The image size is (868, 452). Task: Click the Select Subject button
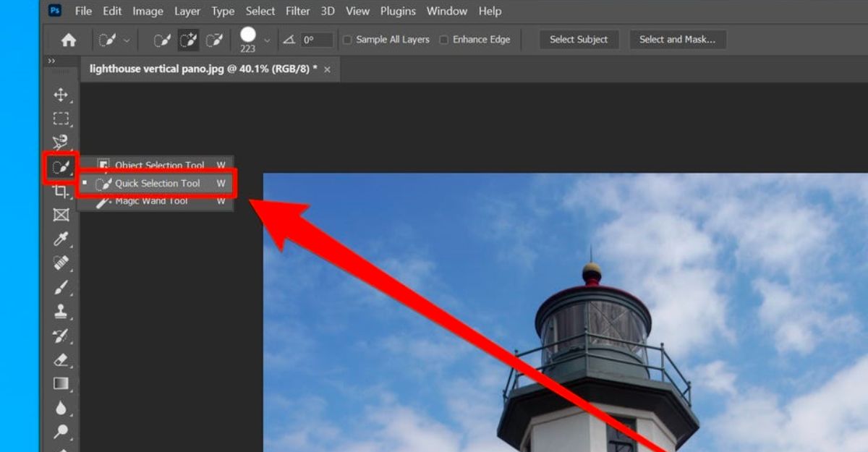pos(579,40)
